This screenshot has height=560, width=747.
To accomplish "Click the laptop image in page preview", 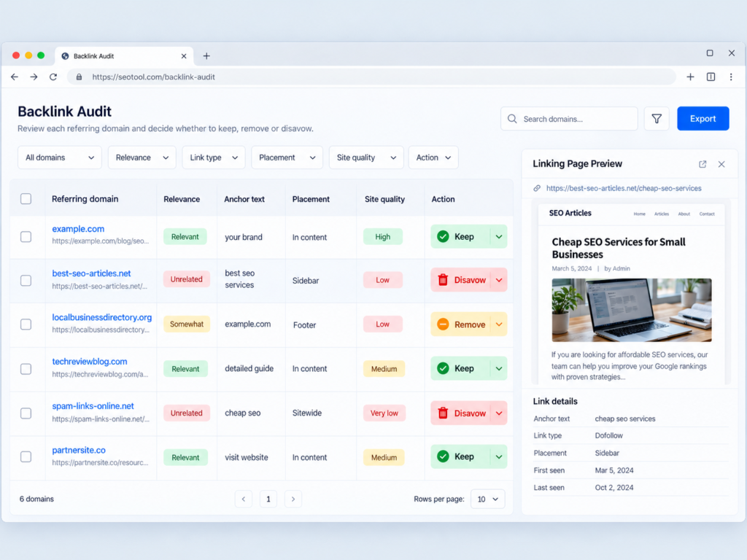I will (x=632, y=310).
